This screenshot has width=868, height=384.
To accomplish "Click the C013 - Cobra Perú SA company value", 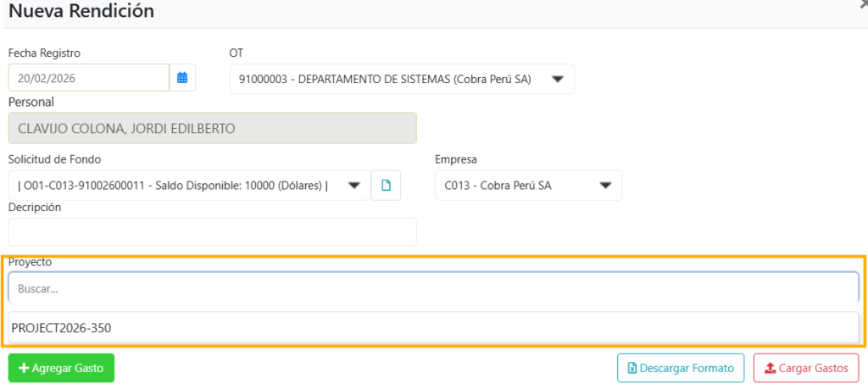I will tap(498, 186).
